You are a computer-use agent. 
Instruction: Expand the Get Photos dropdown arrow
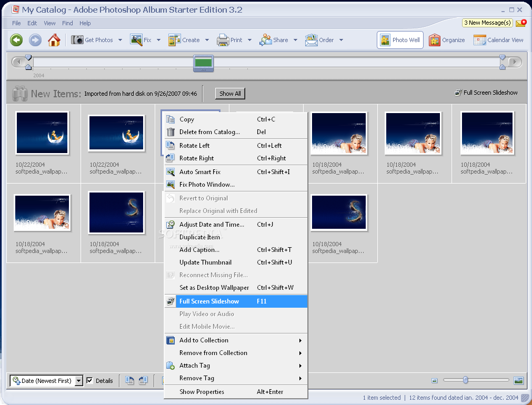[120, 40]
